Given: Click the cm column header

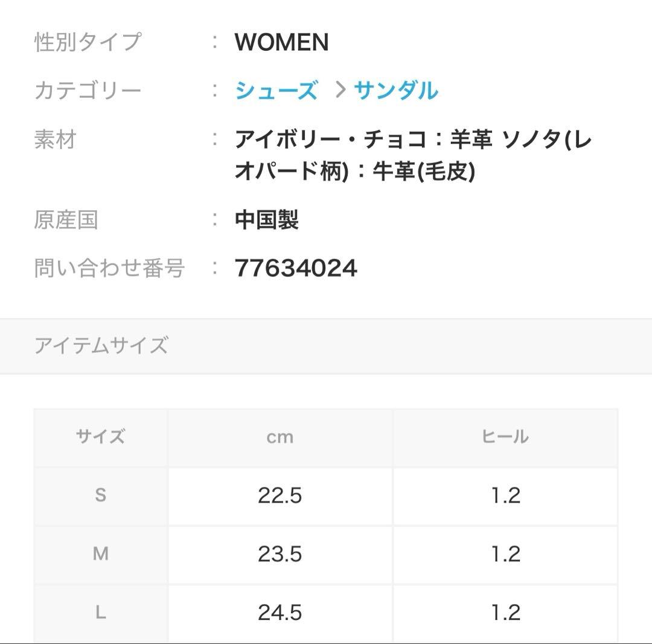Looking at the screenshot, I should (x=280, y=437).
